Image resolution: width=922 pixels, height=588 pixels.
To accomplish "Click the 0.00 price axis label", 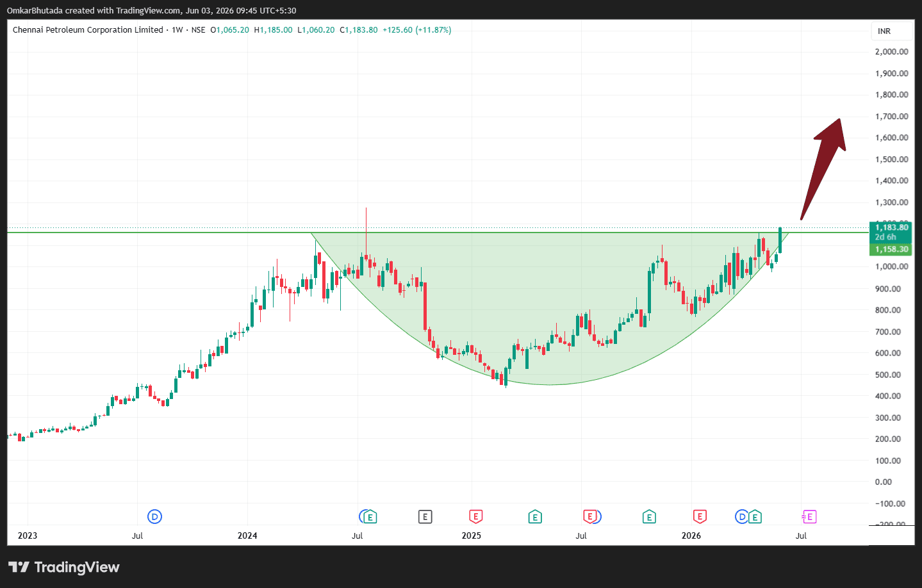I will point(884,482).
